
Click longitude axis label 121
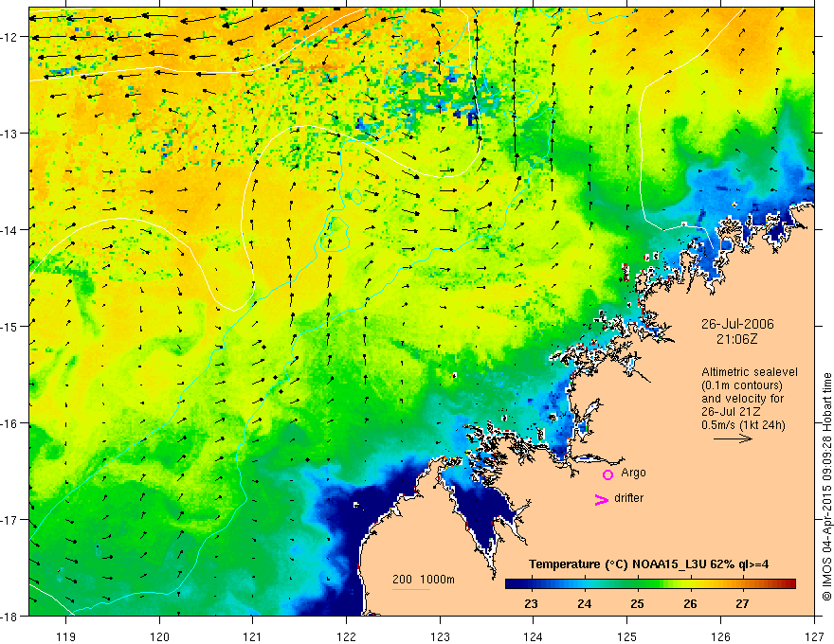252,636
